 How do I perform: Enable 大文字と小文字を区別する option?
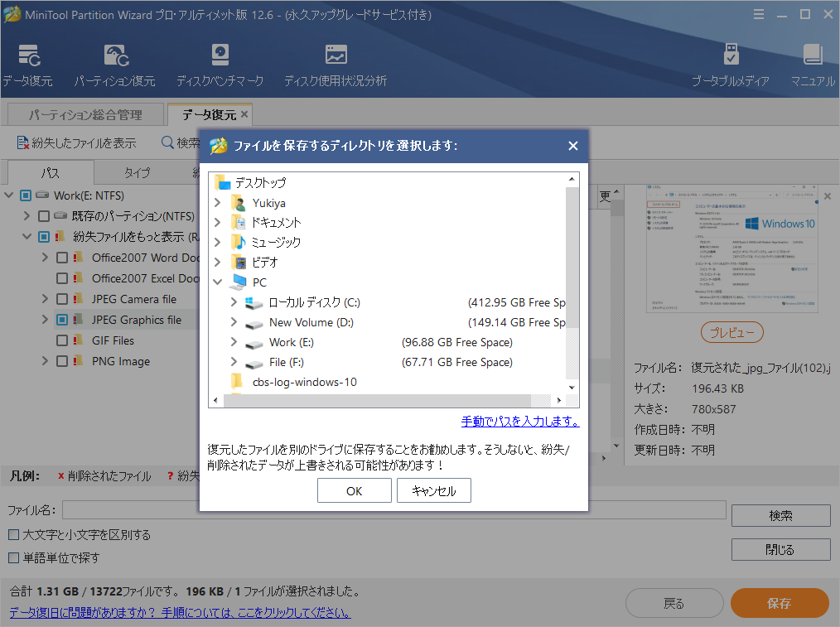tap(13, 534)
